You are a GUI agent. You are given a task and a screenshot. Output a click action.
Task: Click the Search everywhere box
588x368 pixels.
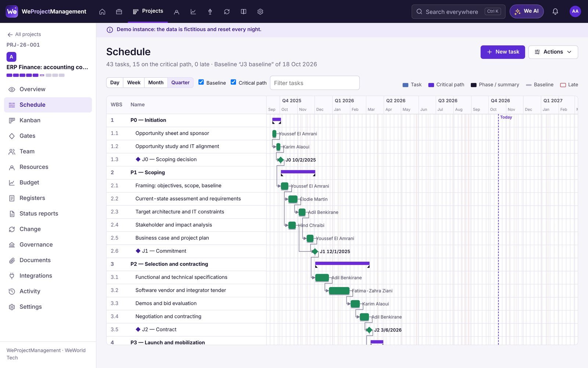[x=458, y=11]
